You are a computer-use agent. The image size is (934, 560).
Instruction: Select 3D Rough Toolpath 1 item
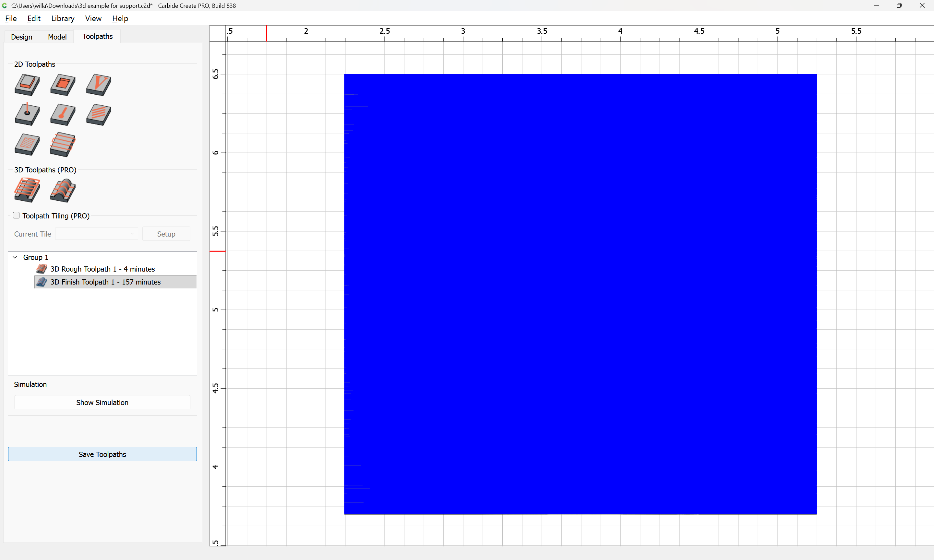[102, 269]
